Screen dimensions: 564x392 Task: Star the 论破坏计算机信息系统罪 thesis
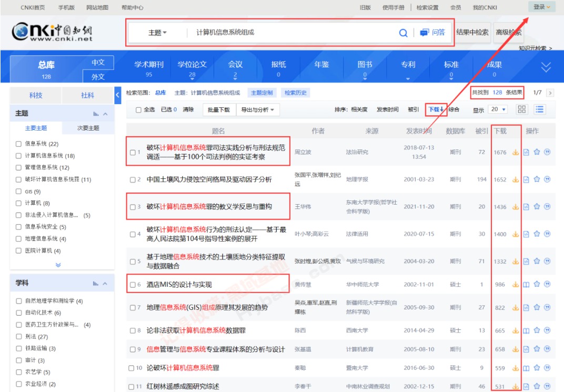[x=537, y=368]
